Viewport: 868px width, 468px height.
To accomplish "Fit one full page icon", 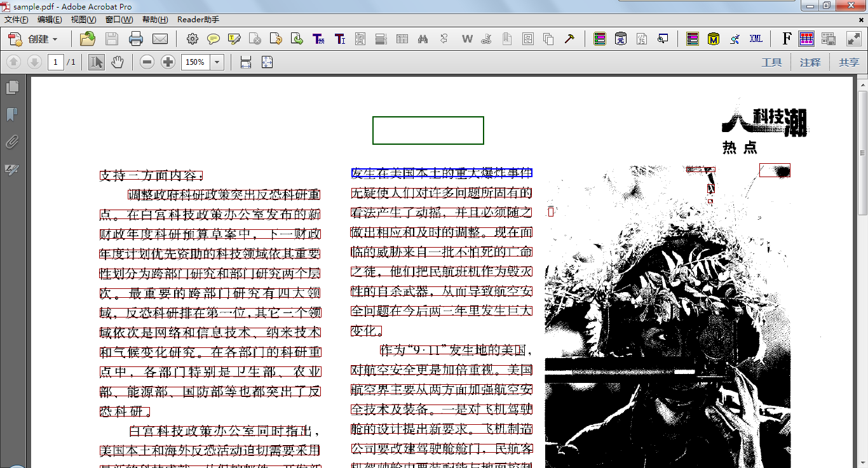I will (x=267, y=62).
